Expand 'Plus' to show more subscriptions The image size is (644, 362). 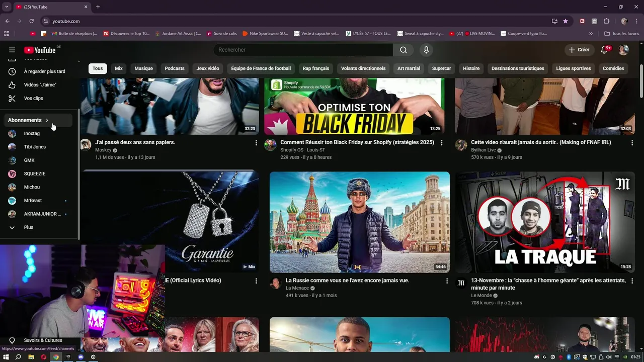pos(39,227)
